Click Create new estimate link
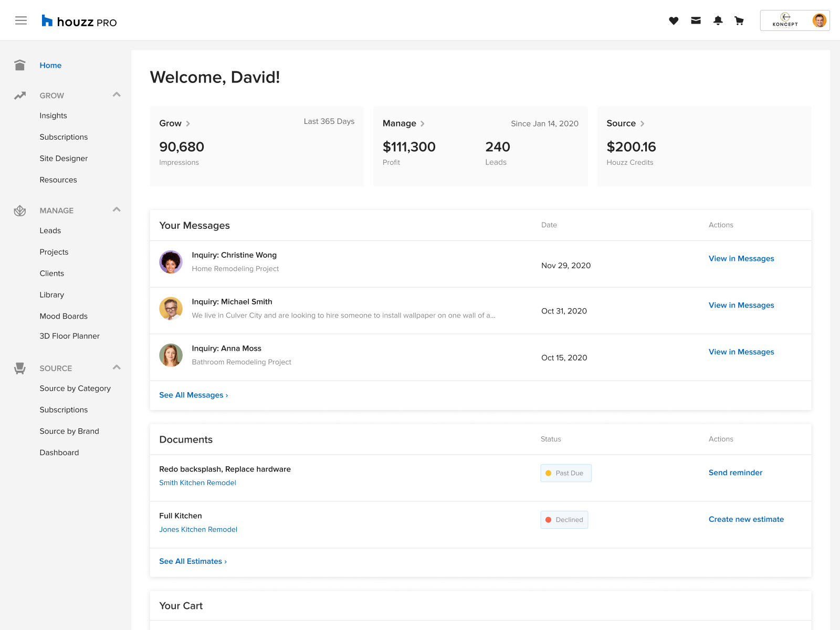Viewport: 840px width, 630px height. [x=745, y=519]
